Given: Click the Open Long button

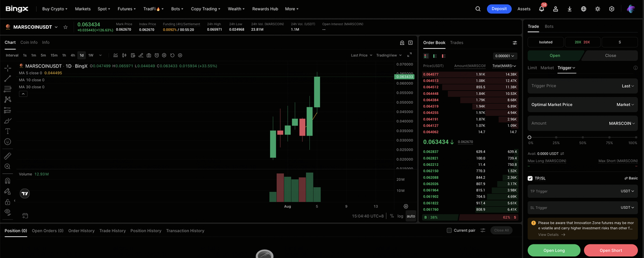Looking at the screenshot, I should coord(554,250).
